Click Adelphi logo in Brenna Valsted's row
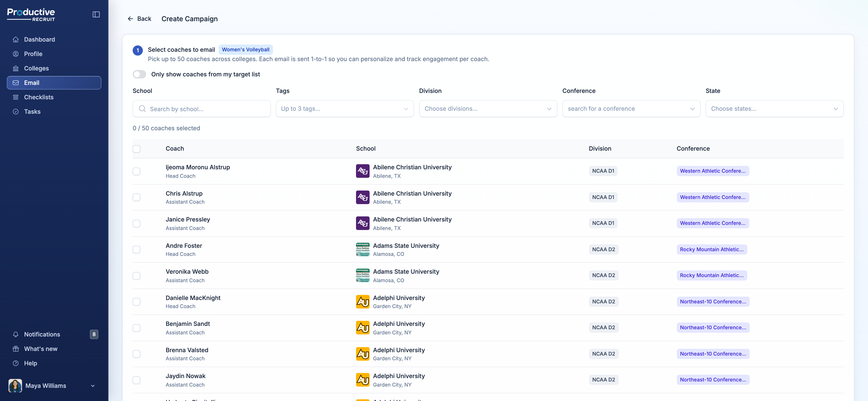This screenshot has width=868, height=401. coord(363,354)
